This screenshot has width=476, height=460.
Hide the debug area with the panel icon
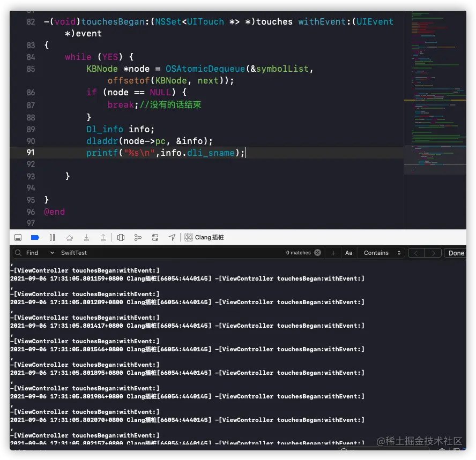[x=18, y=237]
